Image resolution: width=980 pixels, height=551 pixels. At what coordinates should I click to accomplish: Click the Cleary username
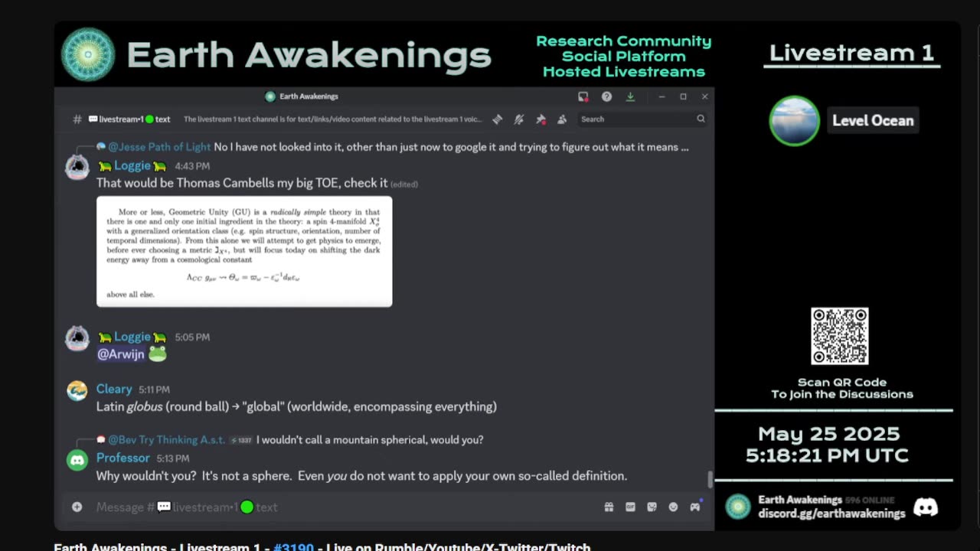pyautogui.click(x=114, y=390)
